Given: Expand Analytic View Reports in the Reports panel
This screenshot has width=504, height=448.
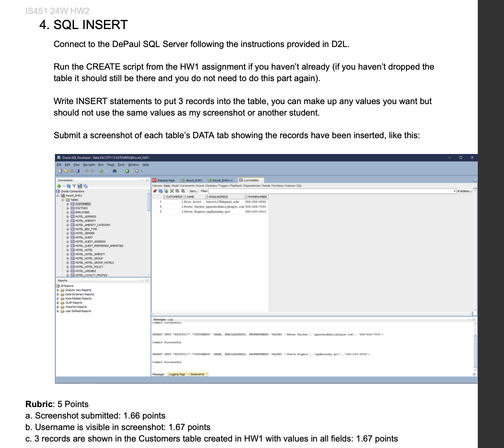Looking at the screenshot, I should point(58,290).
